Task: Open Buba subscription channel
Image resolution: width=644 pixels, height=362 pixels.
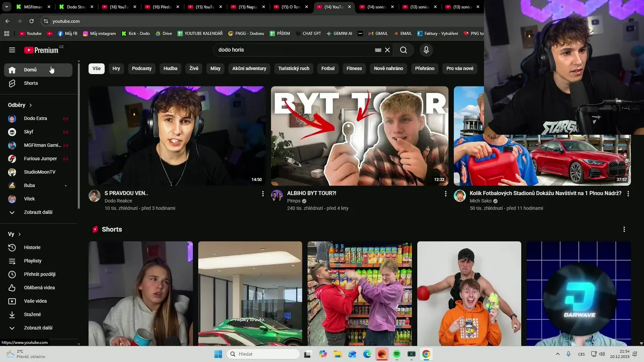Action: [x=38, y=186]
